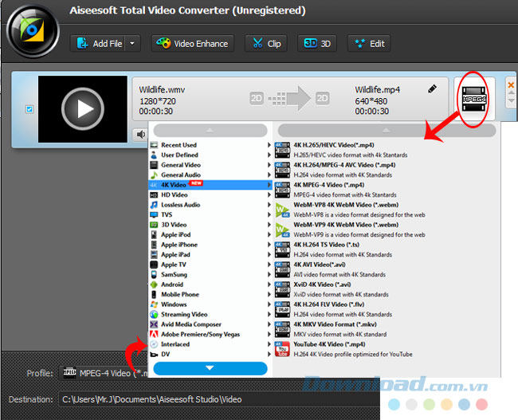Expand the HD Video submenu arrow
Image resolution: width=518 pixels, height=420 pixels.
click(269, 195)
